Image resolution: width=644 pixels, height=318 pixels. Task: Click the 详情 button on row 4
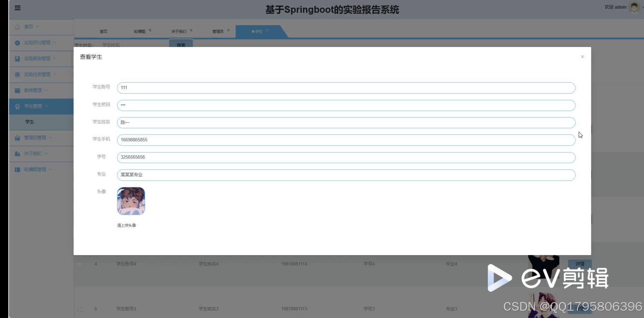(x=580, y=264)
